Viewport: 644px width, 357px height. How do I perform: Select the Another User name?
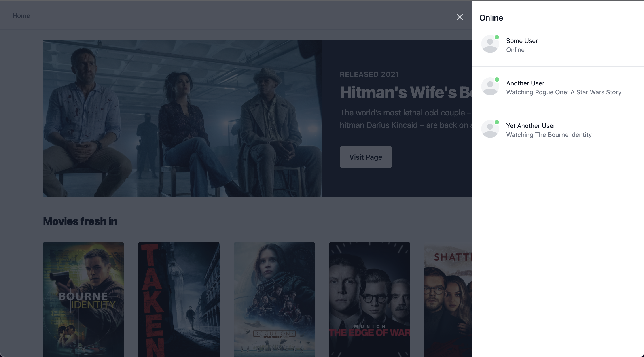pos(525,83)
